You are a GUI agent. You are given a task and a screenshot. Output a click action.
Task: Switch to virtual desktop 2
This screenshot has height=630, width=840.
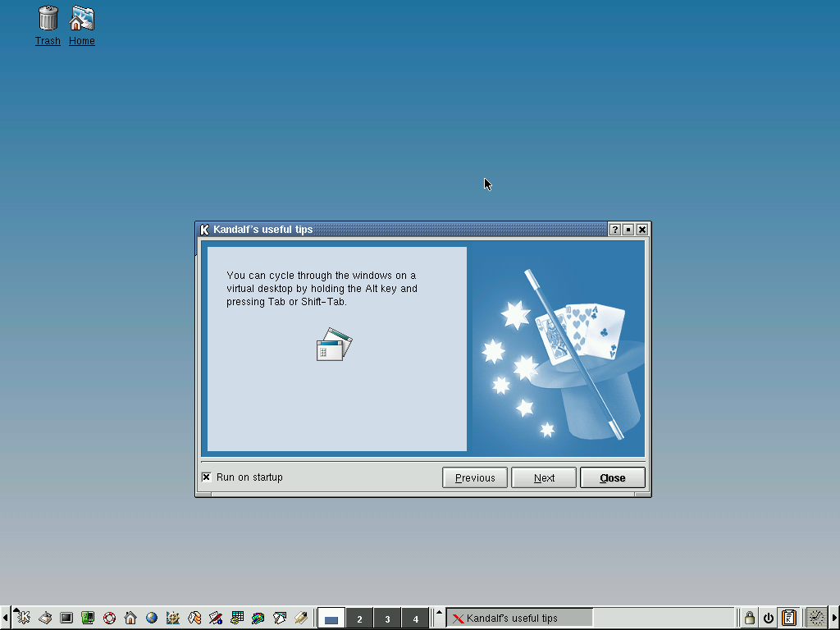click(x=359, y=619)
